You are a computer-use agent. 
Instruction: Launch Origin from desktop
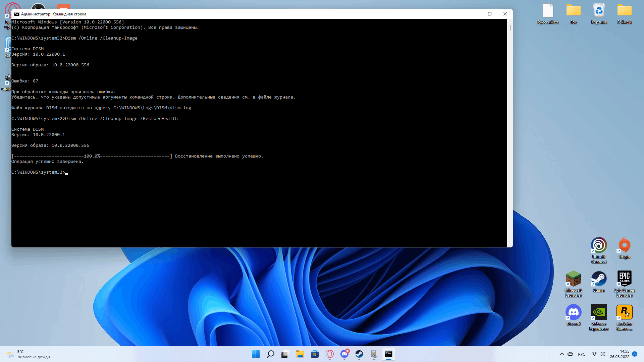coord(624,248)
